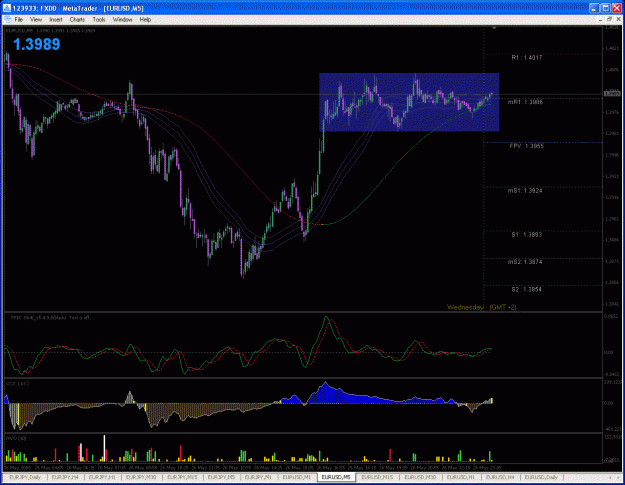Switch to the EURUSD,Daily chart tab
The width and height of the screenshot is (625, 485).
coord(541,477)
